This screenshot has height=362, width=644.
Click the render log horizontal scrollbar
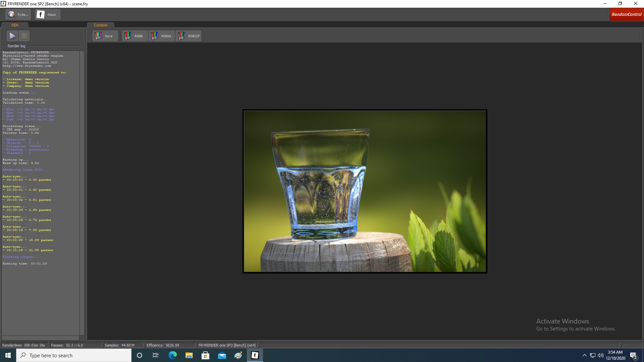coord(40,338)
